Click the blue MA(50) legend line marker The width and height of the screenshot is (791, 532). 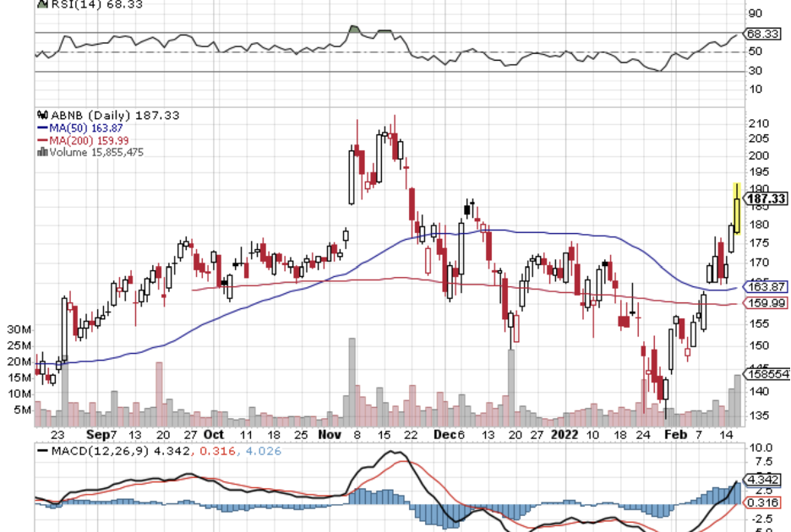pyautogui.click(x=41, y=128)
